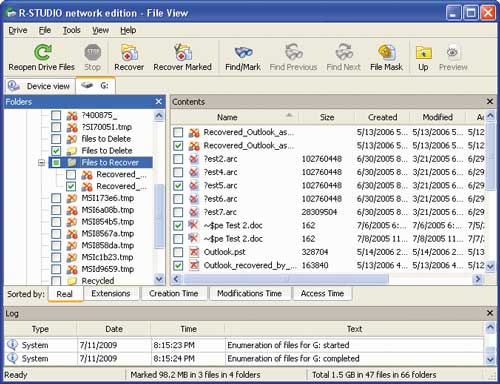Select the ~$pe Test 2.doc row sized 162 created 7/6/2005
Viewport: 500px width, 384px height.
pyautogui.click(x=328, y=225)
